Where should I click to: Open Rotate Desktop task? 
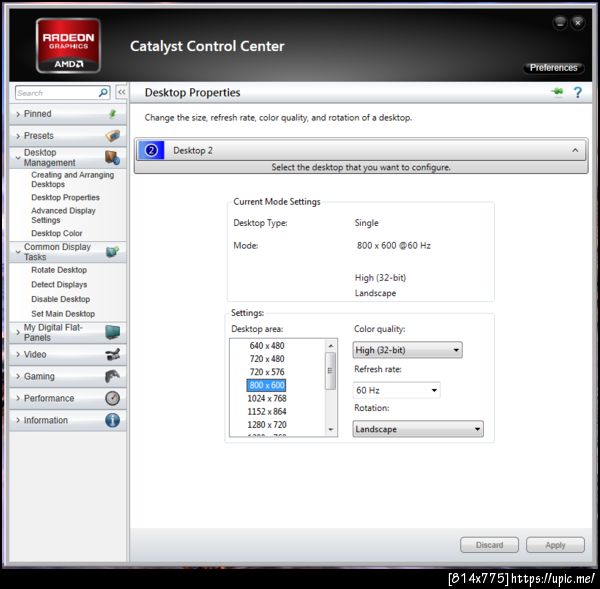[x=59, y=270]
